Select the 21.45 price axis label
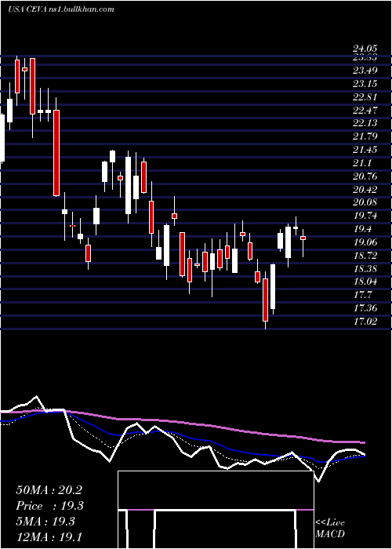The image size is (392, 549). pyautogui.click(x=365, y=150)
